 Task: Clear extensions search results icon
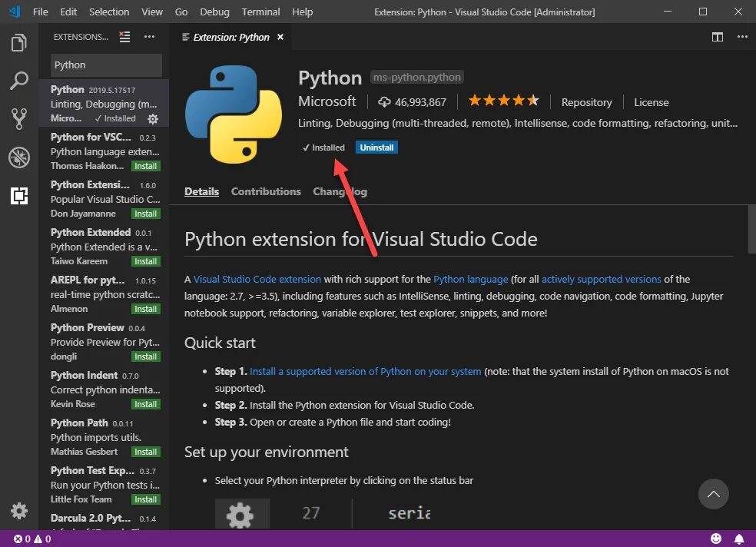[x=125, y=37]
